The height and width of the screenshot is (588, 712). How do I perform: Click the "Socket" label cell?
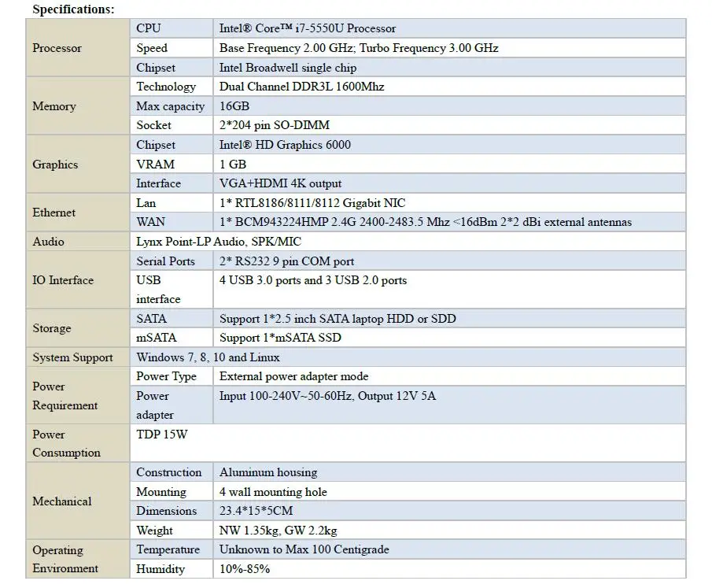(172, 125)
